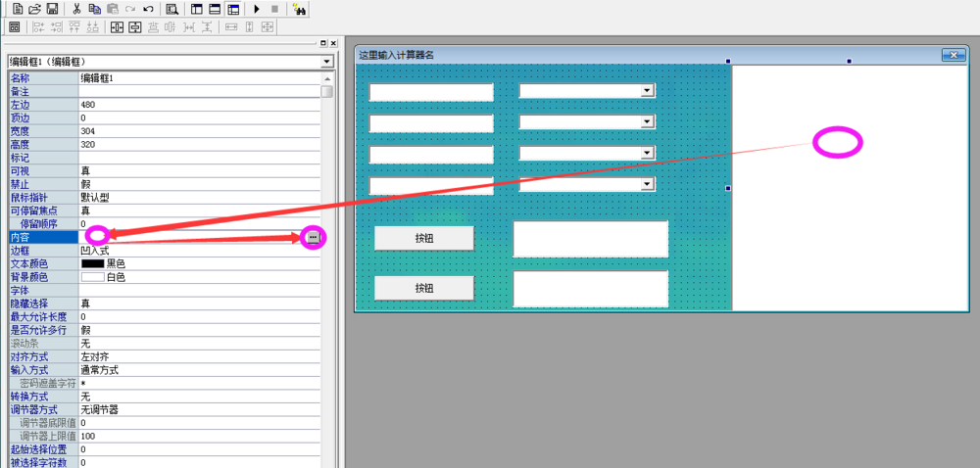Click the form title 这里输入计算器名
980x468 pixels.
click(x=396, y=55)
